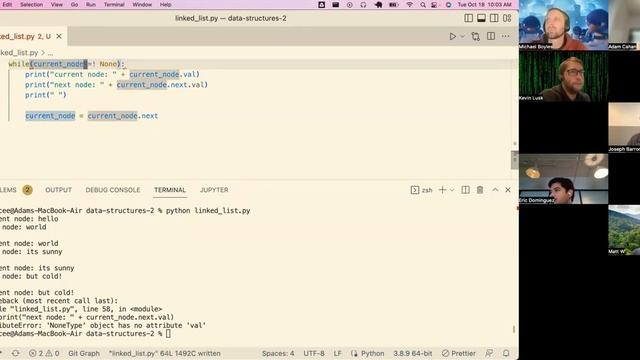The height and width of the screenshot is (360, 640).
Task: Open changes compare icon in editor toolbar
Action: pyautogui.click(x=476, y=36)
